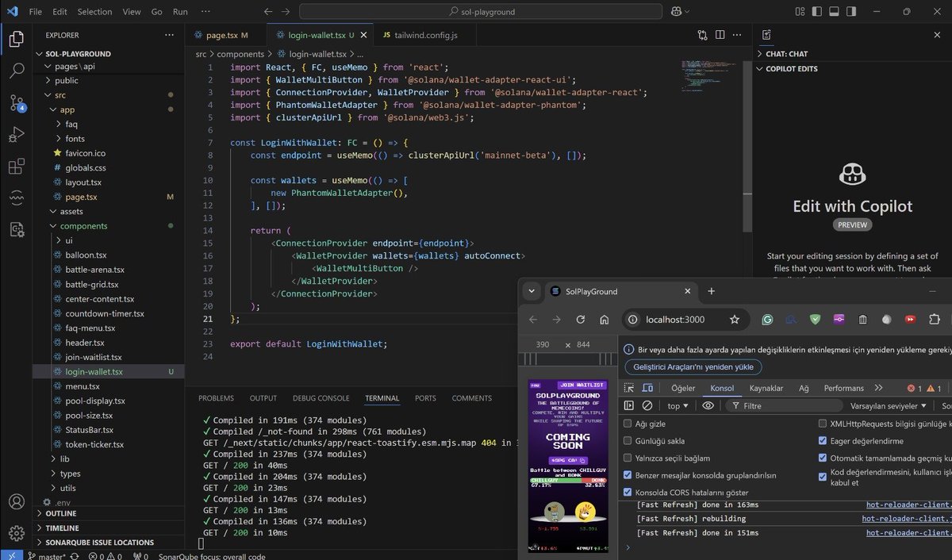This screenshot has width=952, height=560.
Task: Click the Split Editor Right icon
Action: pyautogui.click(x=722, y=36)
